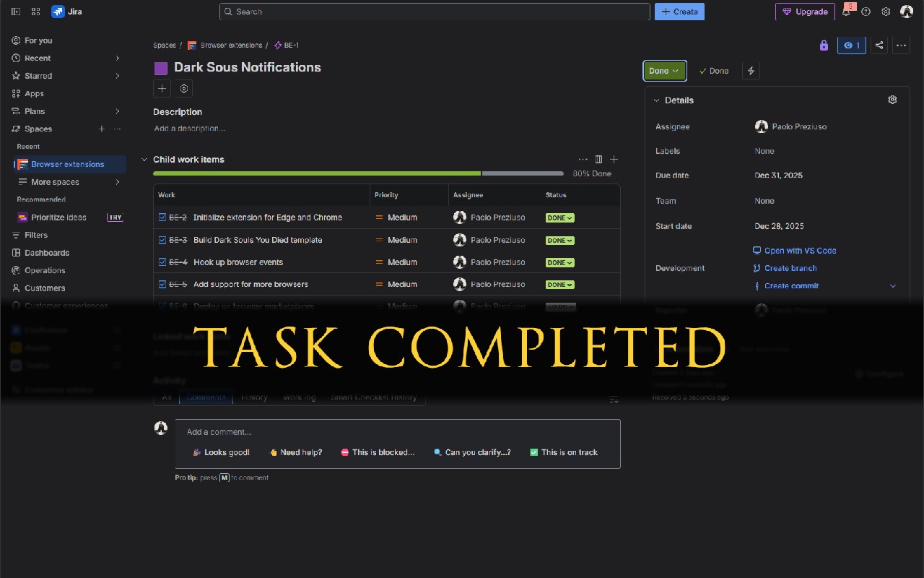Open the Done status dropdown
Screen dimensions: 924x578
pos(664,71)
